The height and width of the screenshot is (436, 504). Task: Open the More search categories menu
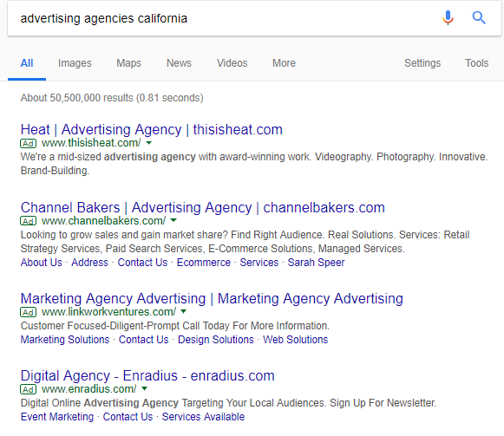(284, 63)
